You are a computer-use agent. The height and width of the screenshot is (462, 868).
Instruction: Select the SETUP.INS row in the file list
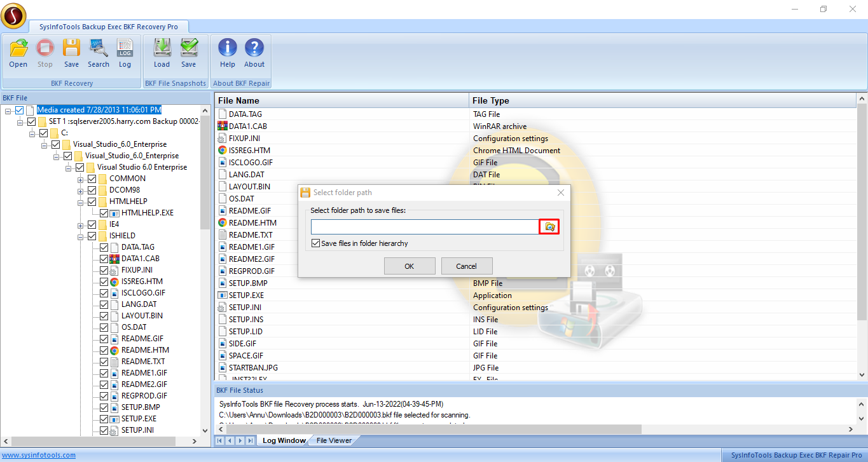[535, 320]
